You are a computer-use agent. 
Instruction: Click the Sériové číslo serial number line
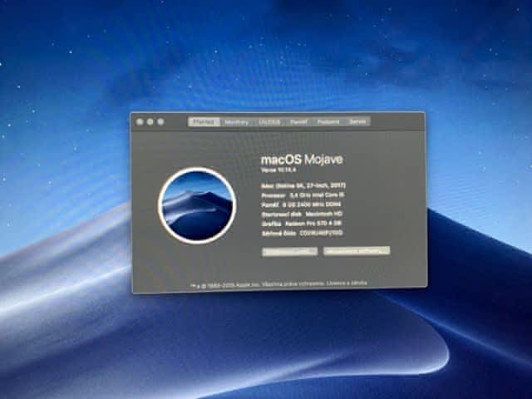pyautogui.click(x=302, y=233)
